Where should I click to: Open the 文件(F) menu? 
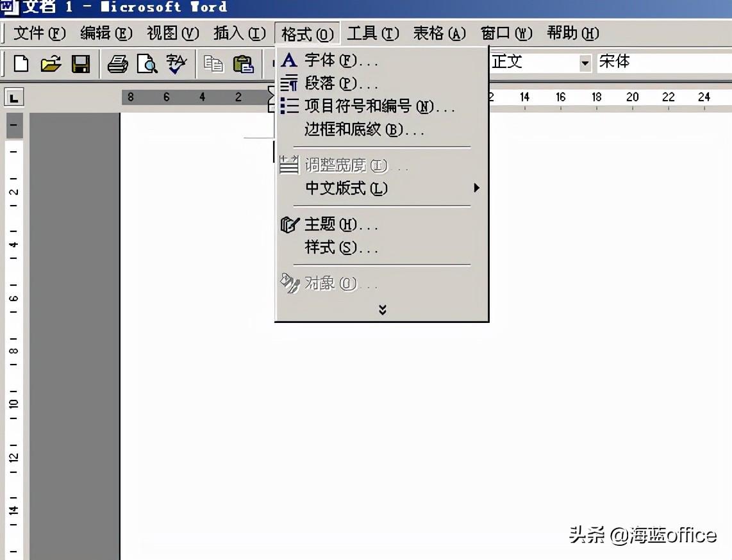pos(40,33)
